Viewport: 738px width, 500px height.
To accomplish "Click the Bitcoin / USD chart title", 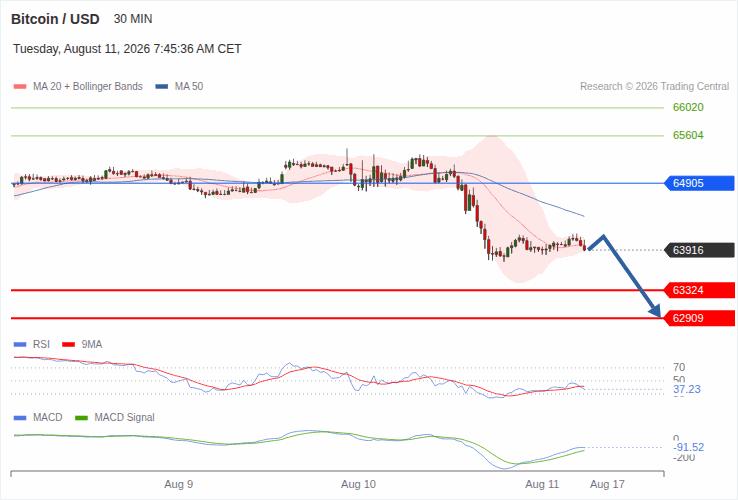I will tap(55, 19).
